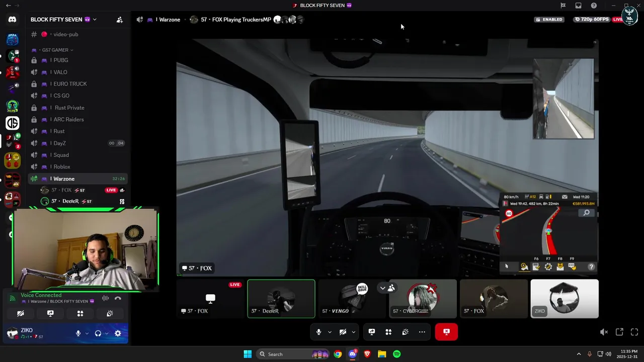
Task: Select the VENGO participant tile
Action: point(352,299)
